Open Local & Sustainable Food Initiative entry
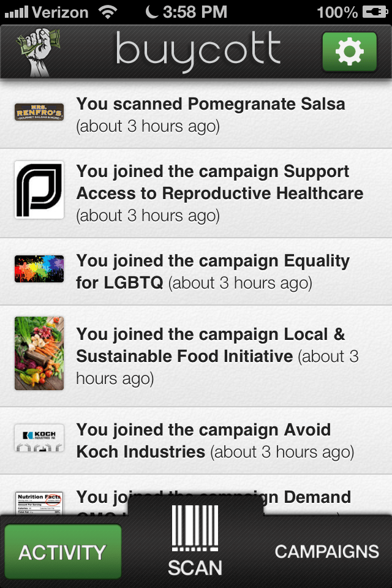The image size is (392, 588). tap(217, 356)
